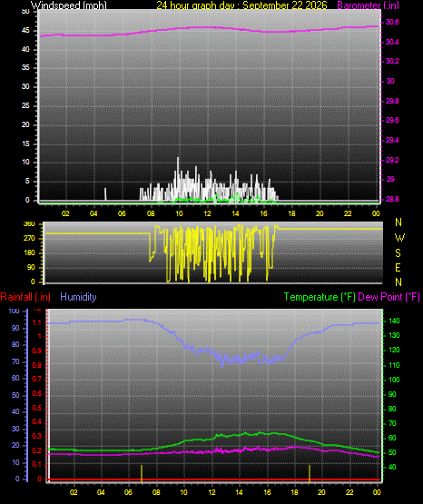
Task: Click the 18 hour label on bottom graph
Action: click(x=294, y=492)
